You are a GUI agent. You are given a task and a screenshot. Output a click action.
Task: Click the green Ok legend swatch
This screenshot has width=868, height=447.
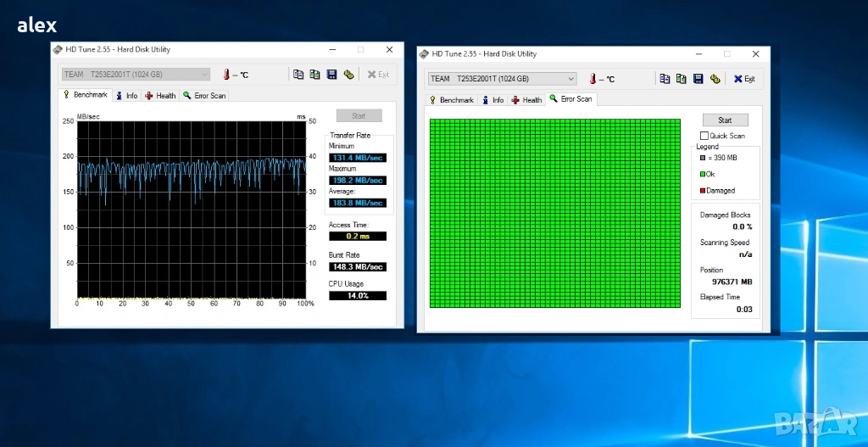click(x=702, y=174)
